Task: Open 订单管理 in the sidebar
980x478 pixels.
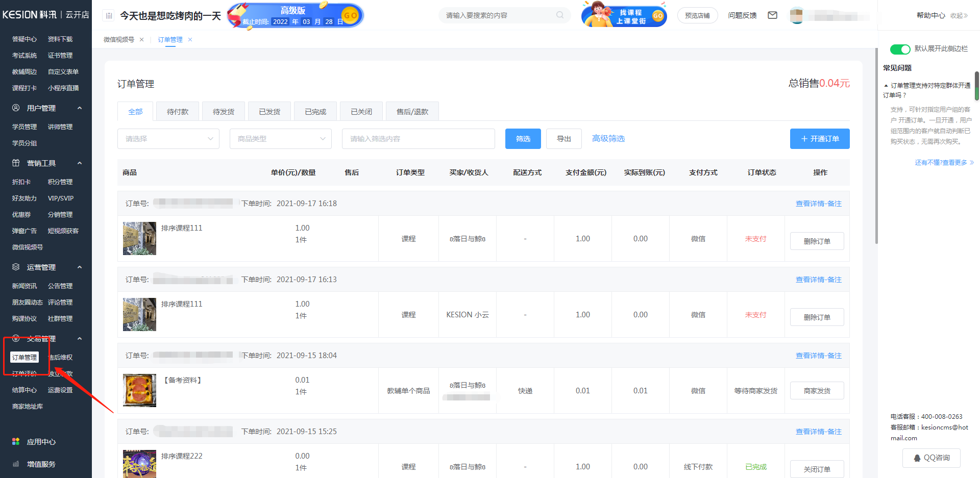Action: click(x=24, y=358)
